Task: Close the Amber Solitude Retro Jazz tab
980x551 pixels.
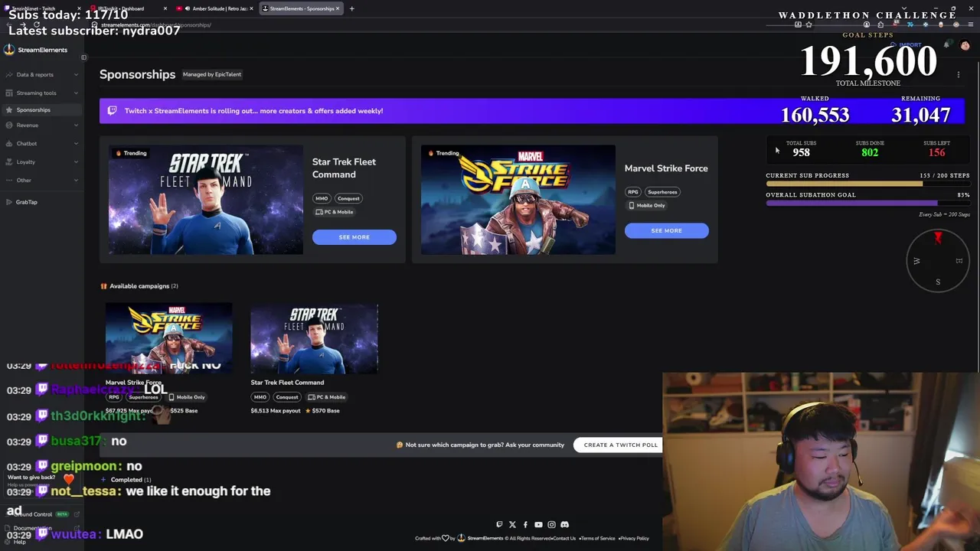Action: tap(251, 8)
